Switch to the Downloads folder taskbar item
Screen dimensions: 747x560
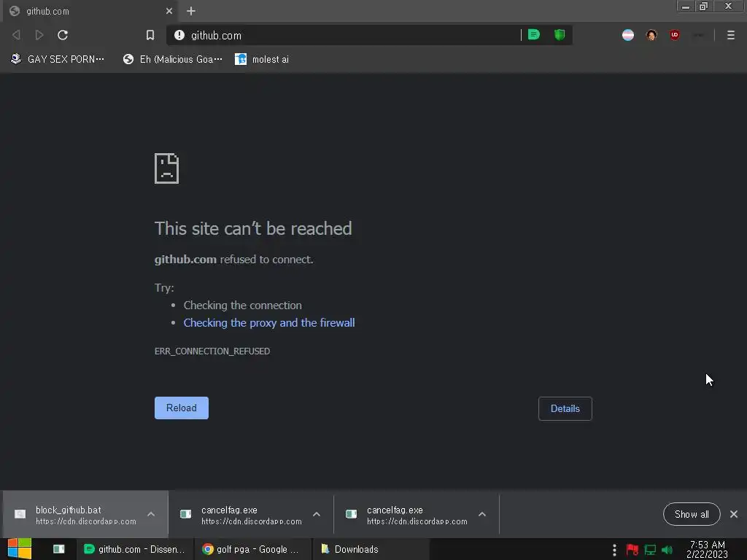click(x=371, y=550)
